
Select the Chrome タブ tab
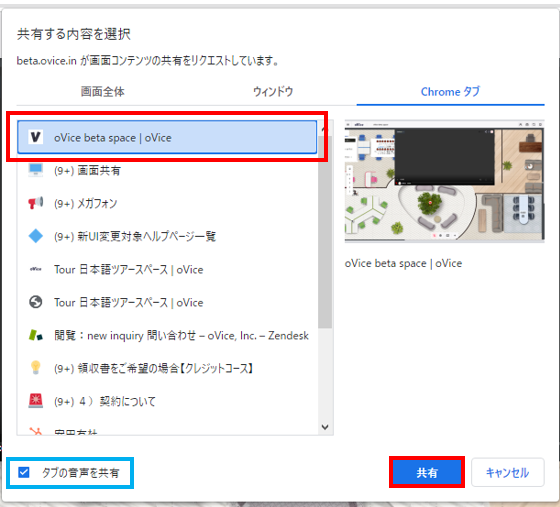pos(450,92)
